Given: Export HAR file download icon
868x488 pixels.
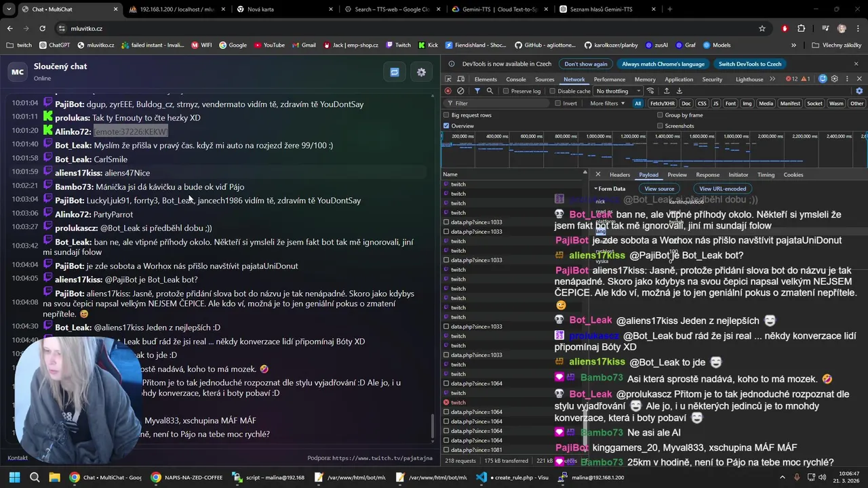Looking at the screenshot, I should [x=679, y=91].
